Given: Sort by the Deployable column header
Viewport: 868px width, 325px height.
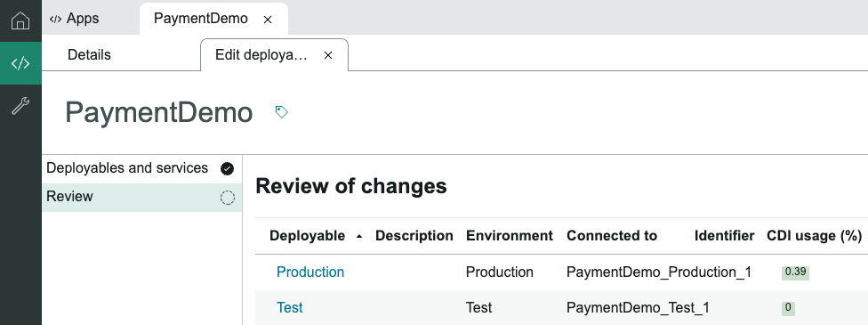Looking at the screenshot, I should [x=307, y=236].
